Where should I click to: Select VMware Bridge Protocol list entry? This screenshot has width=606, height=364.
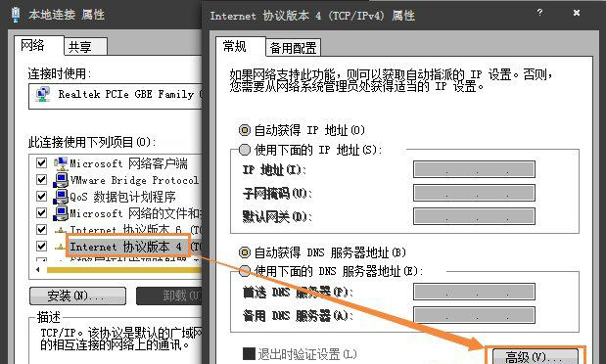[x=134, y=180]
